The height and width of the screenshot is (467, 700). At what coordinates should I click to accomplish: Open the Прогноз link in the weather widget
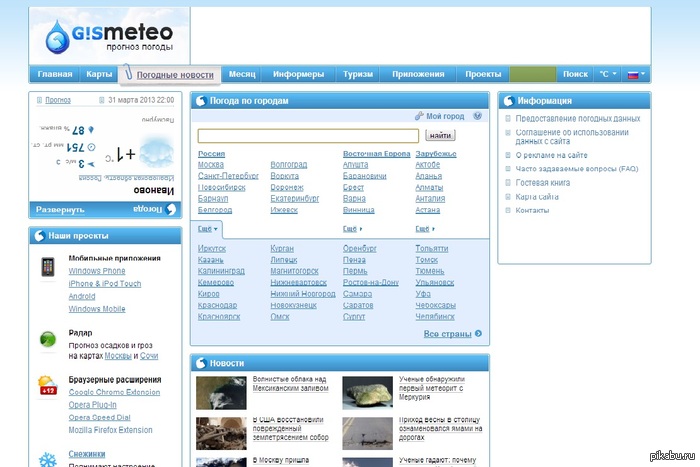[x=58, y=100]
